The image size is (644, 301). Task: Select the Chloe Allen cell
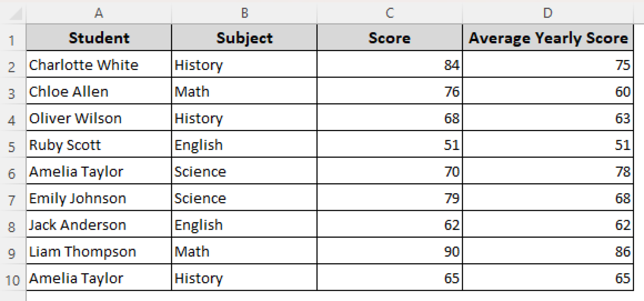click(x=99, y=92)
